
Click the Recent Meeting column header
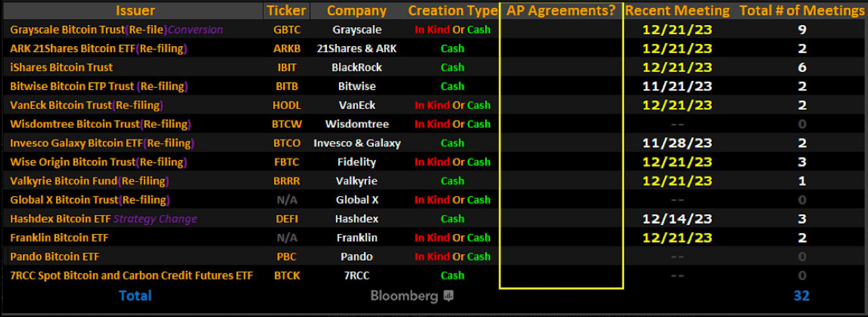tap(677, 11)
